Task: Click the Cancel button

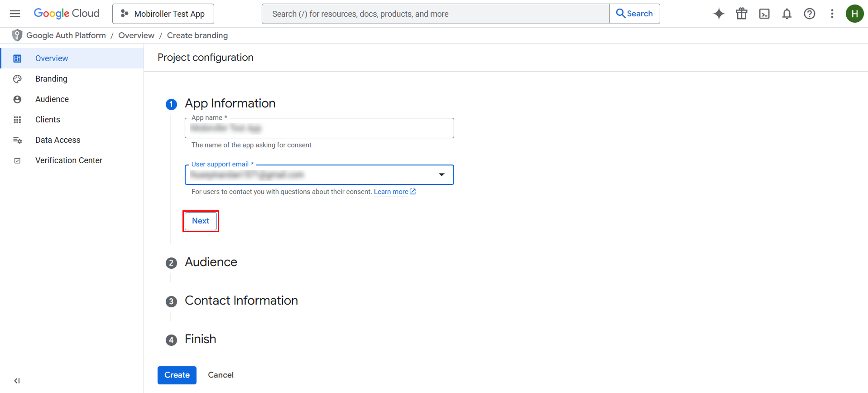Action: (x=221, y=375)
